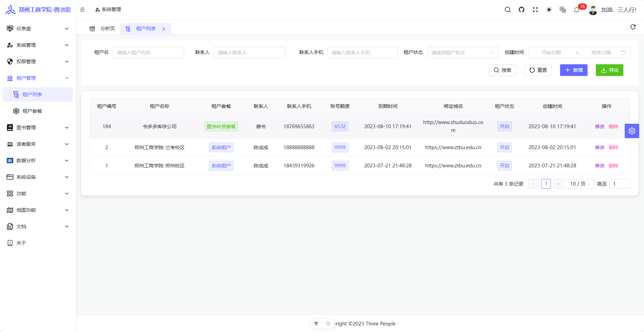Open the GitHub icon link
The height and width of the screenshot is (332, 644).
tap(522, 10)
